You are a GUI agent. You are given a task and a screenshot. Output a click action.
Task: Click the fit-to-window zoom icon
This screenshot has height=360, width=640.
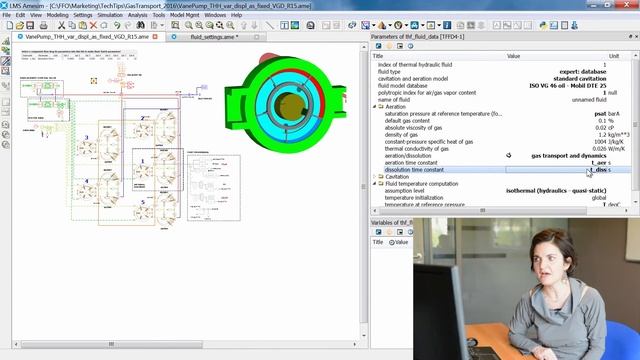175,25
